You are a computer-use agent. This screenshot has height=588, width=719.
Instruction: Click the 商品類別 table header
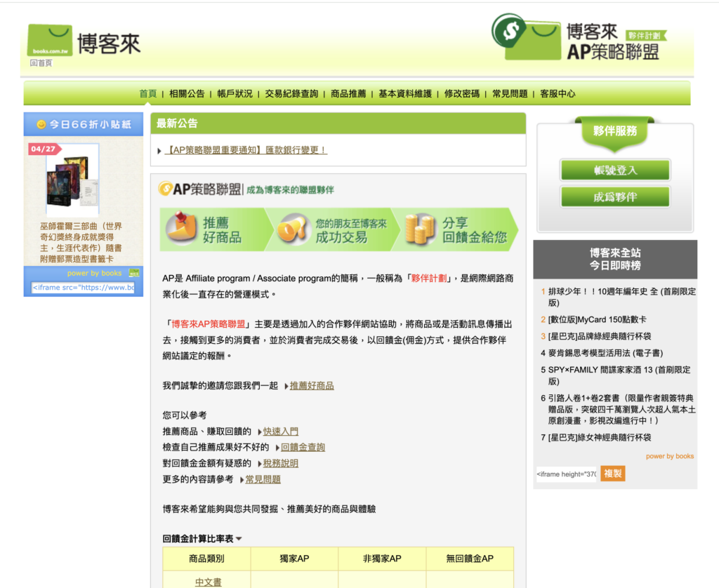207,559
